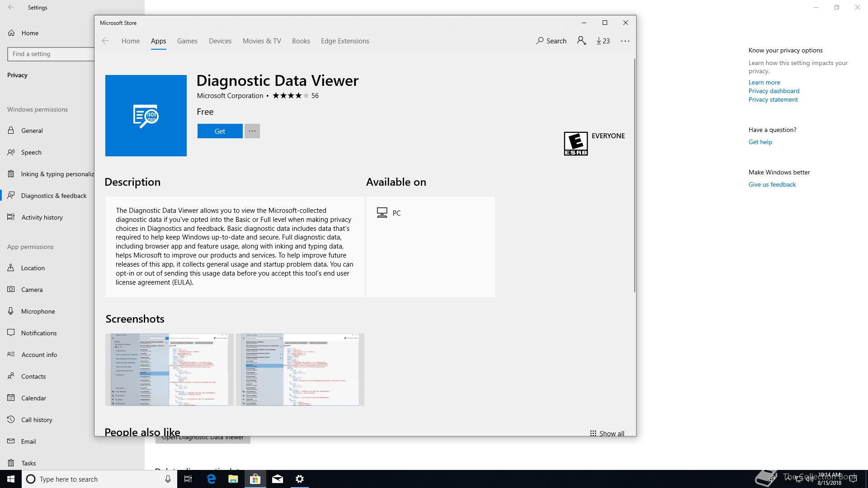Open the second app screenshot thumbnail
This screenshot has width=868, height=488.
tap(300, 370)
